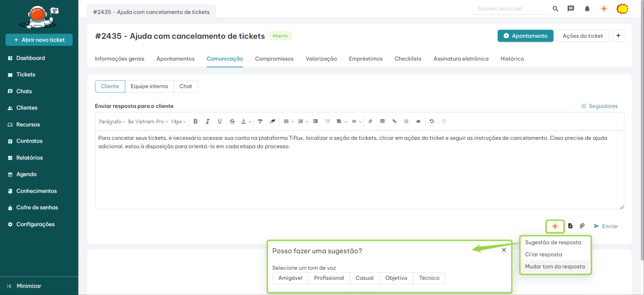644x295 pixels.
Task: Open the text color picker arrow
Action: tap(250, 121)
